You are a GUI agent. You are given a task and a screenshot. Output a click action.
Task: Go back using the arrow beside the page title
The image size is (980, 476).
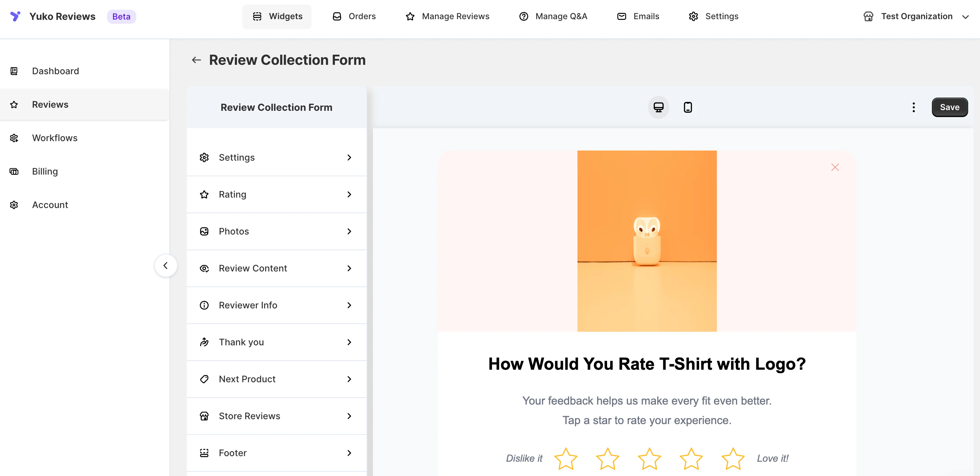[x=196, y=60]
